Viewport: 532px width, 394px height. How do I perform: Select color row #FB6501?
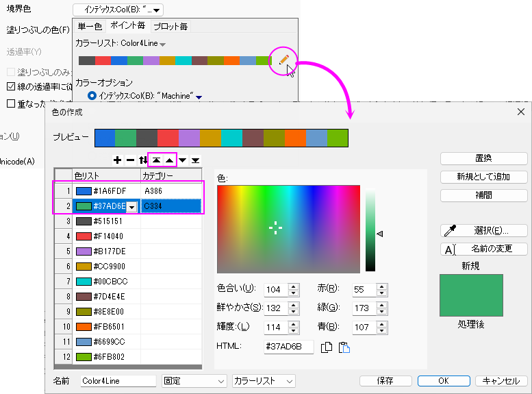pos(128,327)
